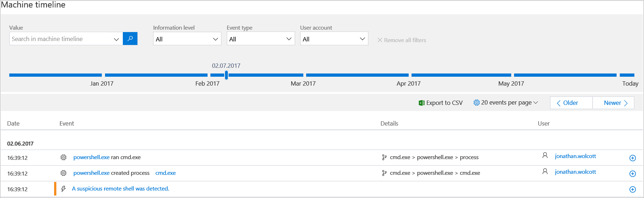Go to Newer events page

(x=613, y=103)
